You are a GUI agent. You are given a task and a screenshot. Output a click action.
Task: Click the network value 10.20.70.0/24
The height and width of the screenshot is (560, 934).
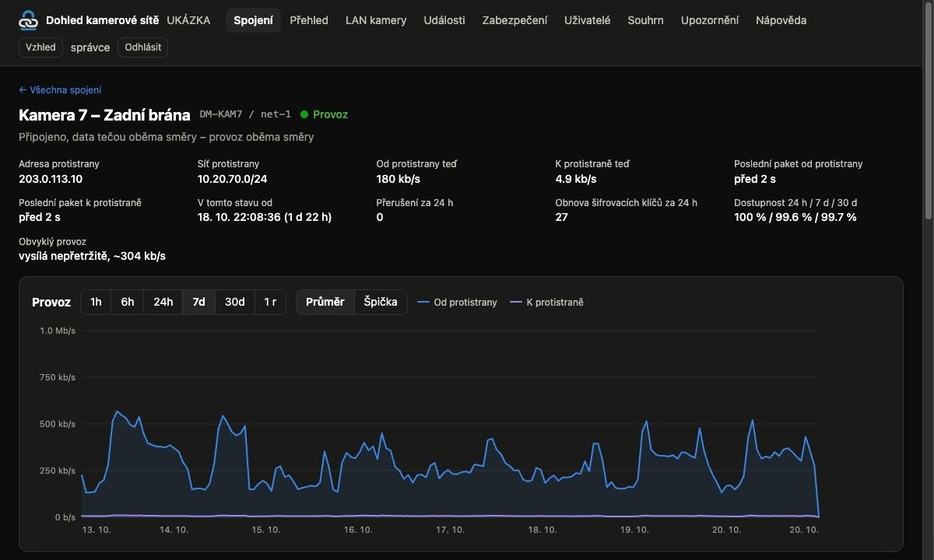[x=232, y=179]
